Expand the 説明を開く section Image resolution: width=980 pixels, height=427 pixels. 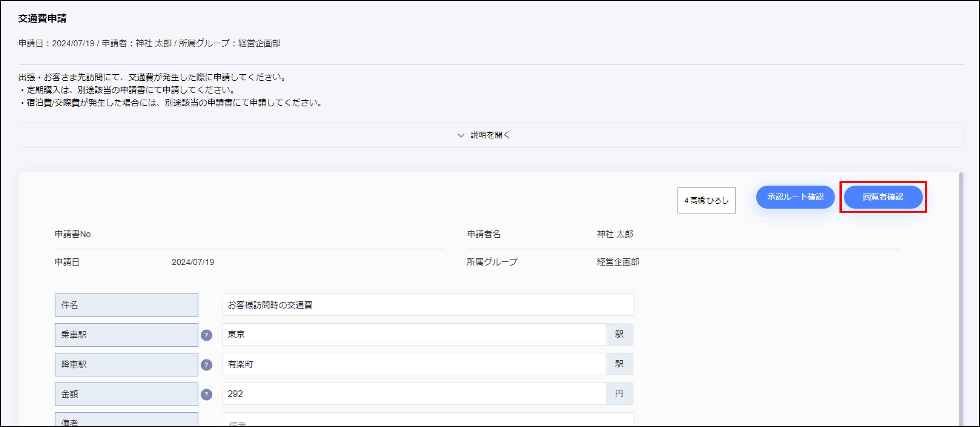coord(490,135)
